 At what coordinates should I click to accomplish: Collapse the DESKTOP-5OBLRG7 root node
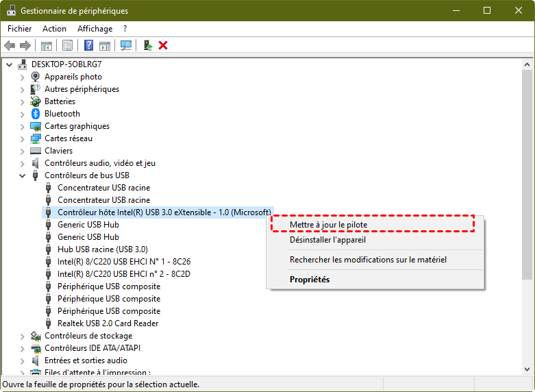[10, 64]
